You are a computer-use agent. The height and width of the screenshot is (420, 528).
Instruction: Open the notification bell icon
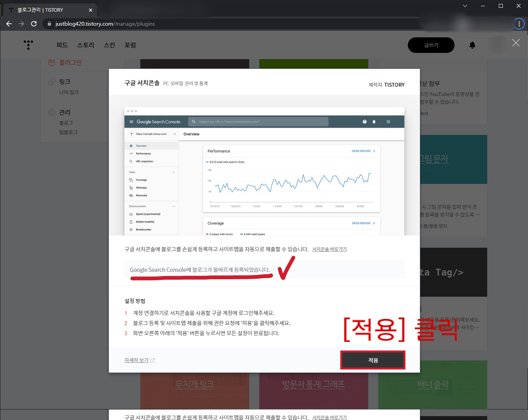[x=472, y=45]
